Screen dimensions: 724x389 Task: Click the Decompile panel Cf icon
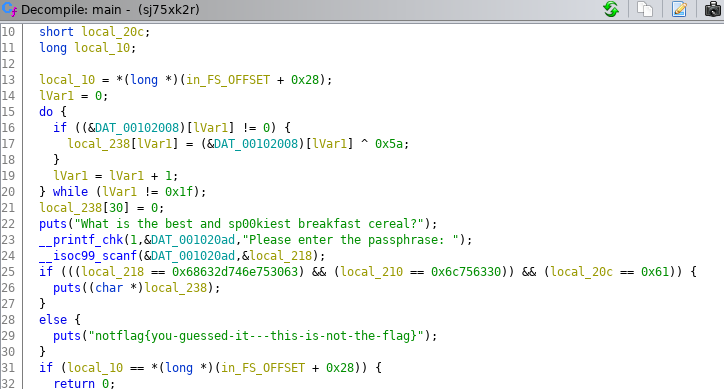9,9
